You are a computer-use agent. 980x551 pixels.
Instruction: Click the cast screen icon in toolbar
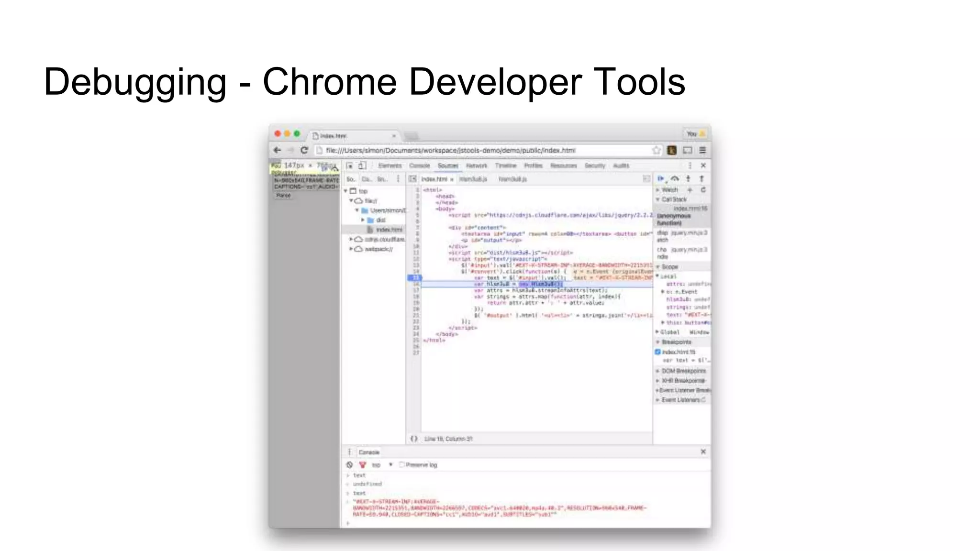[688, 150]
